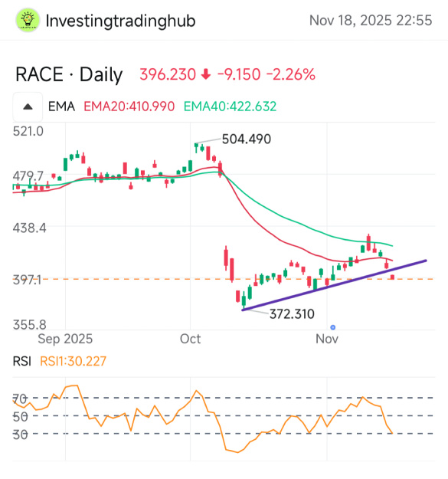Click the RSI 70 level label
448x479 pixels.
[20, 399]
